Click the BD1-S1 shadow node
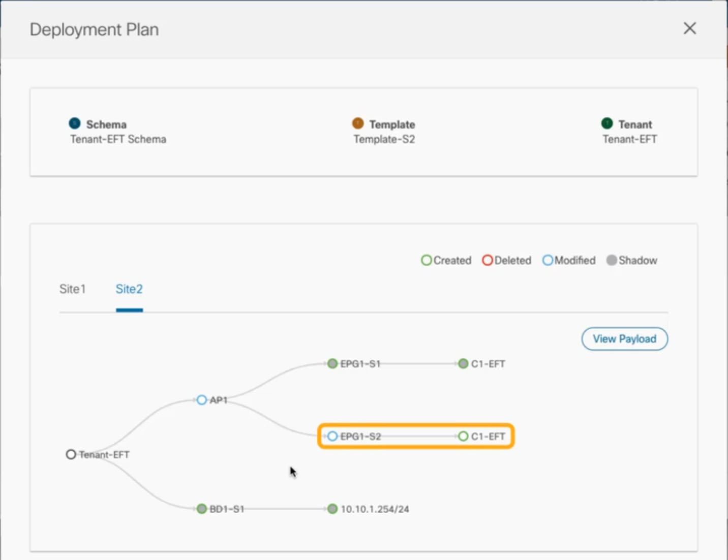728x560 pixels. click(202, 509)
